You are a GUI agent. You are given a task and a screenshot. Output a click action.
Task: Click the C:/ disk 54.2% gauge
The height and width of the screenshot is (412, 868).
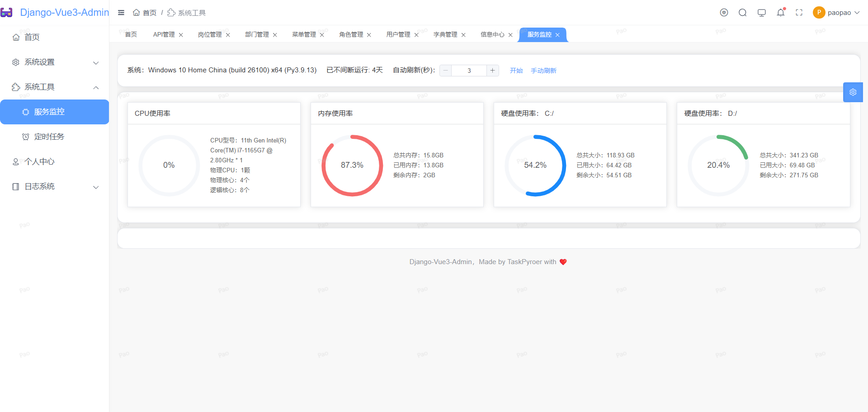535,166
